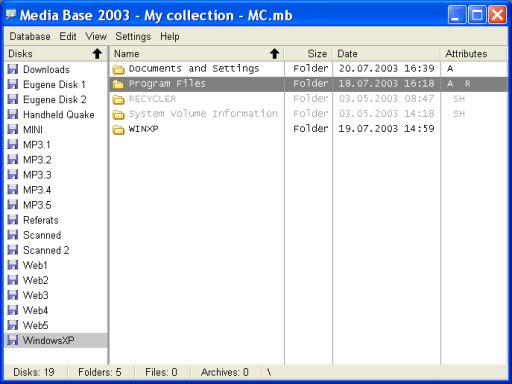Sort files by the Name column header
The width and height of the screenshot is (512, 384).
click(x=197, y=53)
